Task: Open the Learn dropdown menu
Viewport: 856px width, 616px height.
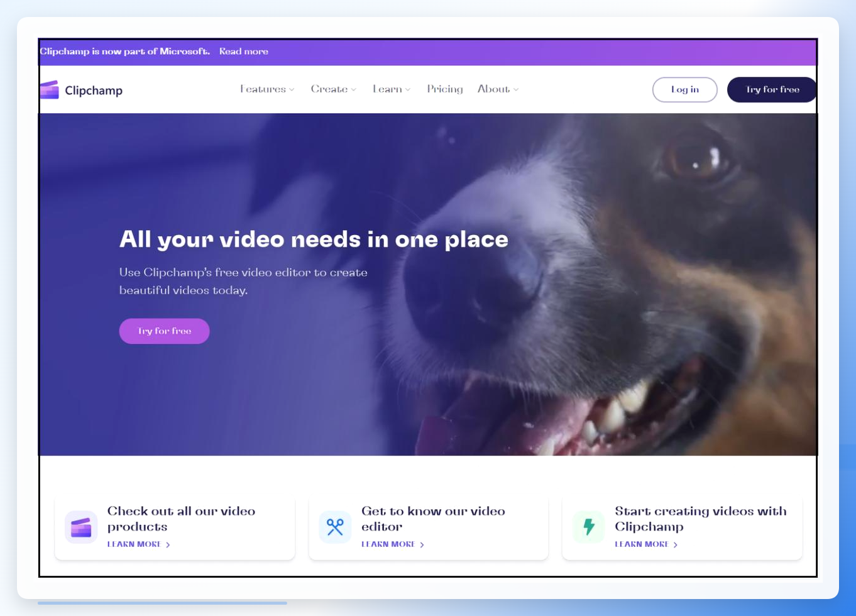Action: click(392, 89)
